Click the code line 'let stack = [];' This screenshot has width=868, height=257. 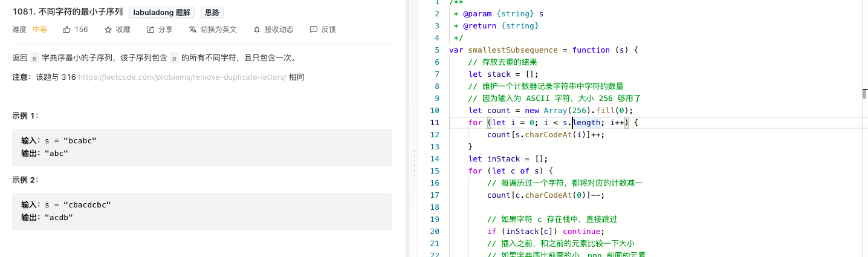[504, 74]
